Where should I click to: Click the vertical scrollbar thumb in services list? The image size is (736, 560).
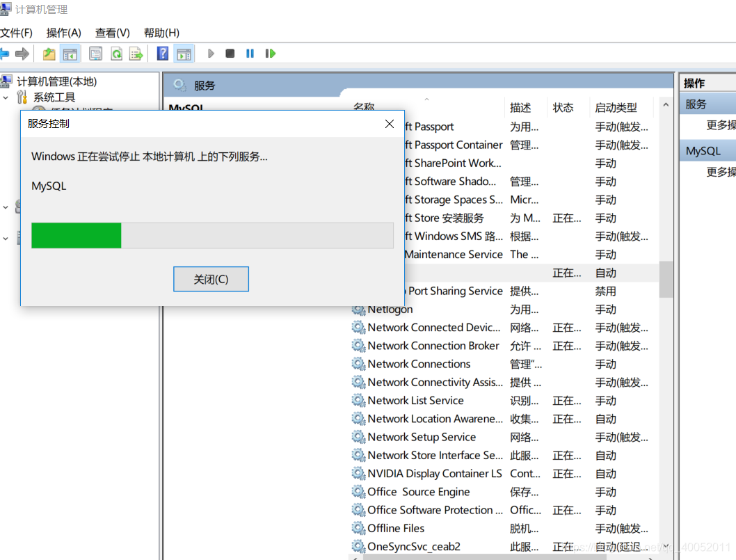[x=666, y=279]
